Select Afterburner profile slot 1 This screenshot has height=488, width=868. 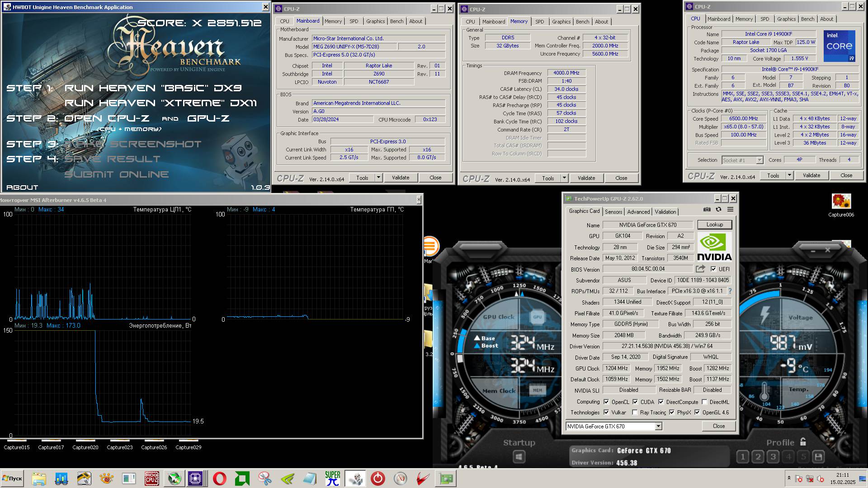coord(742,457)
